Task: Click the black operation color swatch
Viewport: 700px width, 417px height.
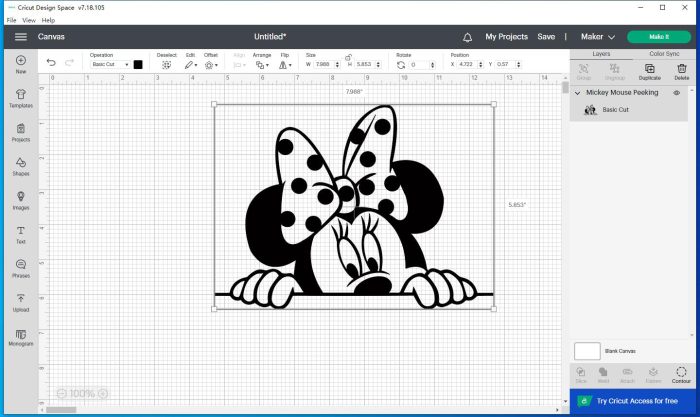Action: click(x=138, y=64)
